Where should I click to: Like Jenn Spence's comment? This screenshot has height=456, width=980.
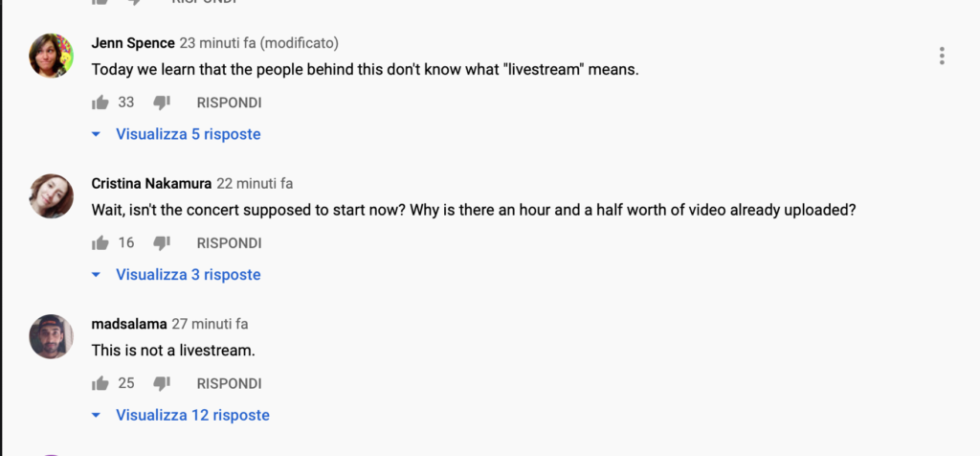pos(100,103)
